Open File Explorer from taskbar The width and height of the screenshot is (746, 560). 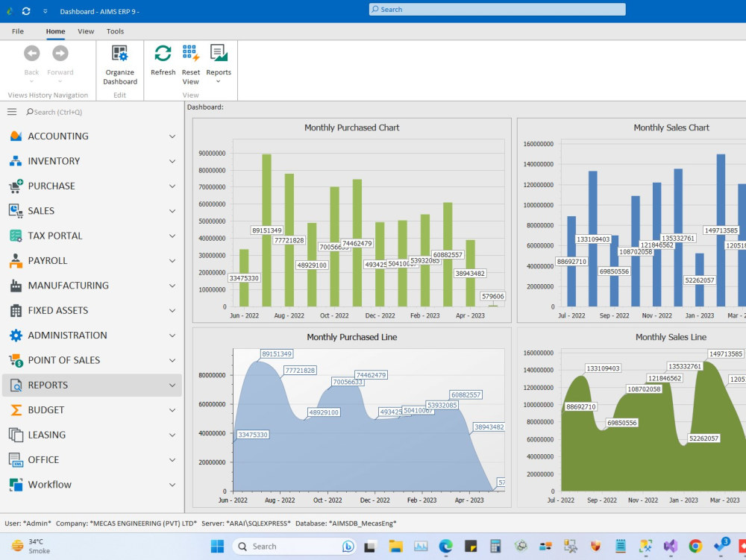tap(395, 547)
